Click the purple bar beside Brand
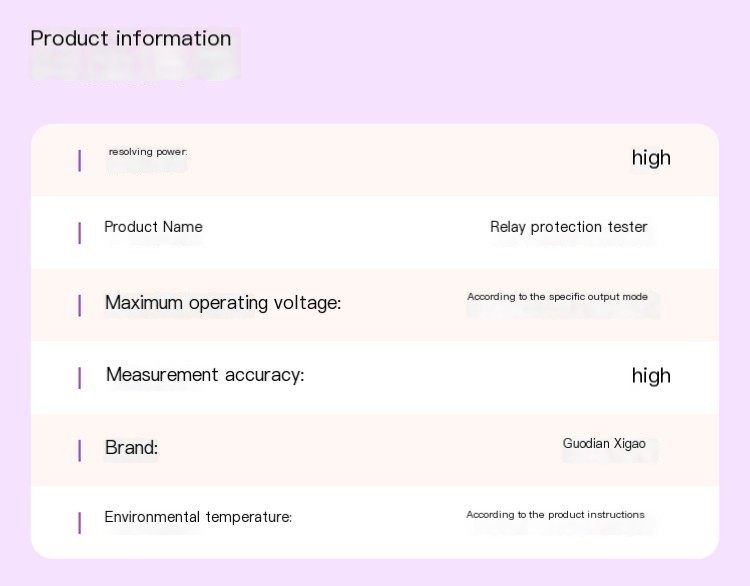The height and width of the screenshot is (586, 750). pos(79,451)
